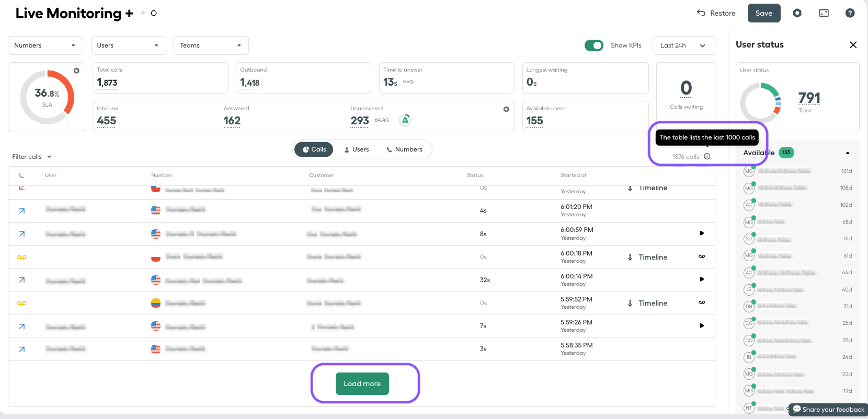
Task: Open gear settings on Inbound KPI card
Action: coord(506,109)
